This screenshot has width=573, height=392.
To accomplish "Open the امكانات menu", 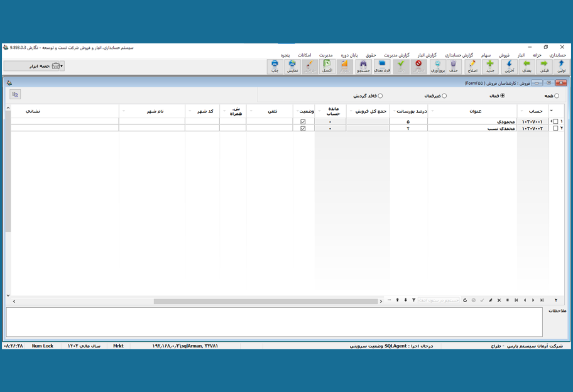I will (x=304, y=55).
